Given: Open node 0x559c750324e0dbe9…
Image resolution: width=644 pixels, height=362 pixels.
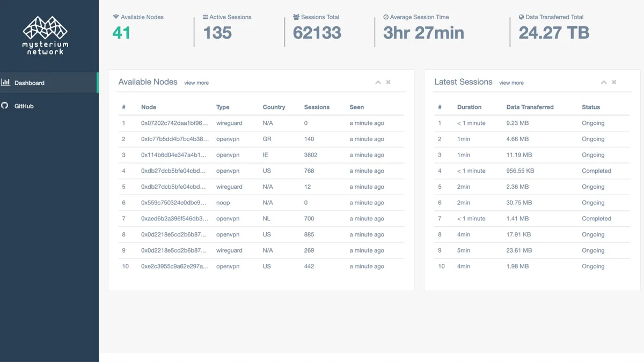Looking at the screenshot, I should 174,203.
